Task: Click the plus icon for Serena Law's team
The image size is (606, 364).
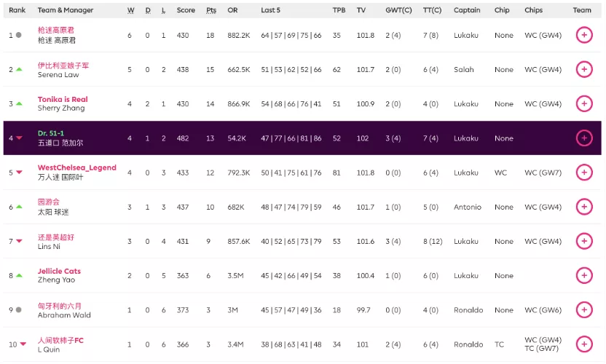Action: 583,70
